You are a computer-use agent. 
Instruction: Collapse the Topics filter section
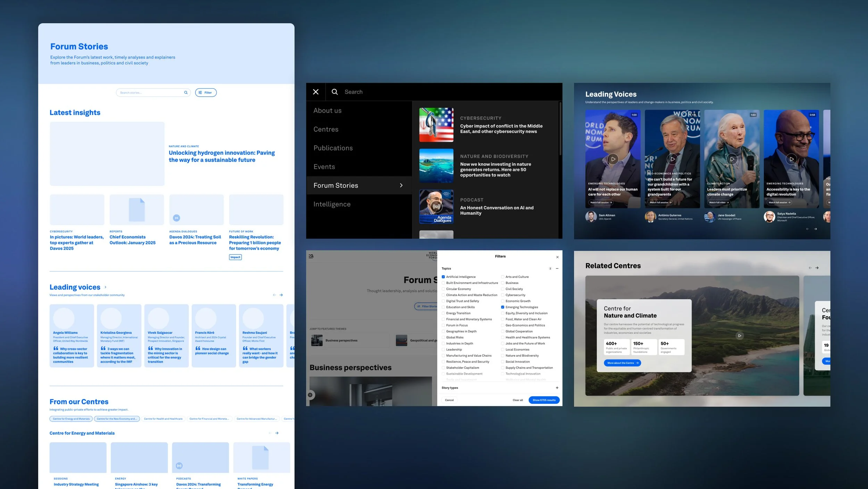[557, 269]
